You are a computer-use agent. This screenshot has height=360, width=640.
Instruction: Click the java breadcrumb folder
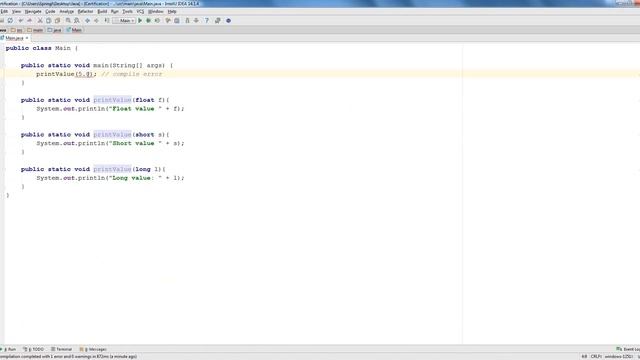[x=54, y=30]
